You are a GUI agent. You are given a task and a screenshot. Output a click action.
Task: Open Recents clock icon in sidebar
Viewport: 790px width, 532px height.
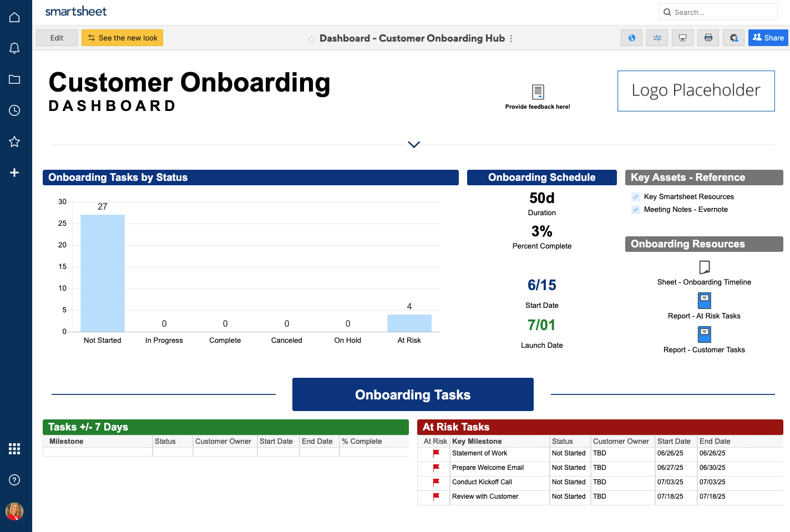14,110
